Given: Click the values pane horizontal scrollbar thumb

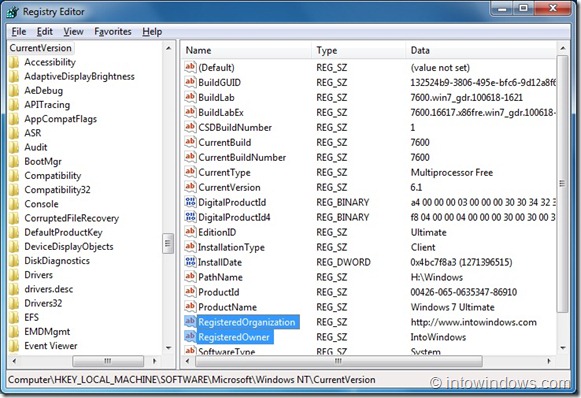Looking at the screenshot, I should [338, 361].
